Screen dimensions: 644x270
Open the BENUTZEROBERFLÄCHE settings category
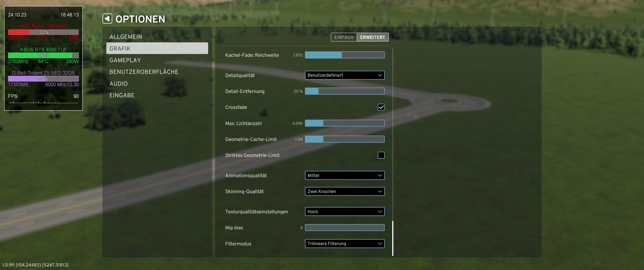157,72
